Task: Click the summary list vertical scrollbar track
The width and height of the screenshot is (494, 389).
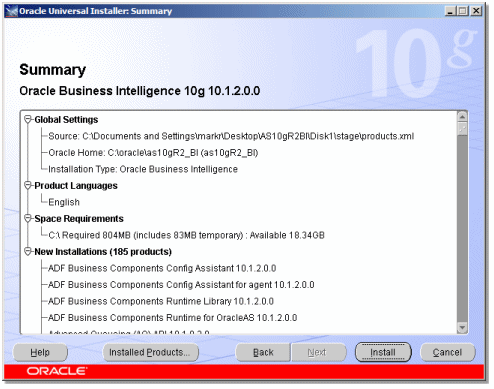Action: coord(462,228)
